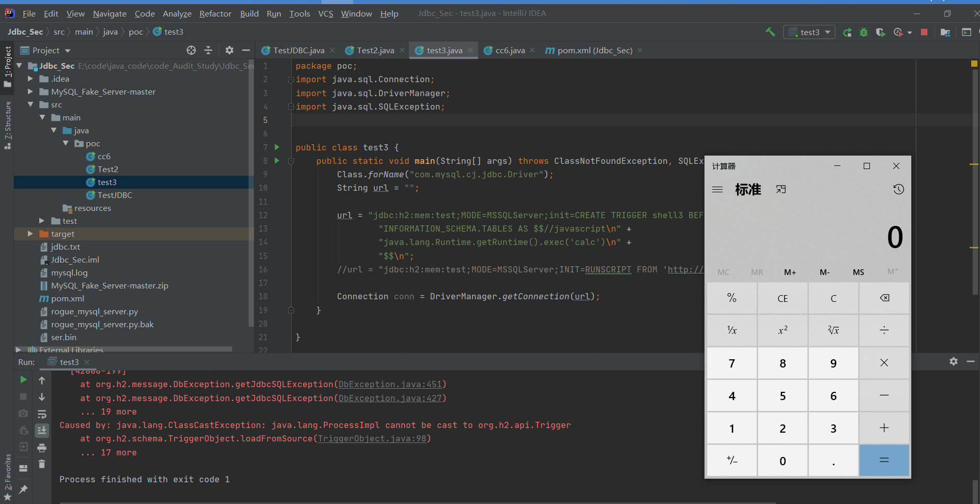
Task: Expand the test folder
Action: 42,221
